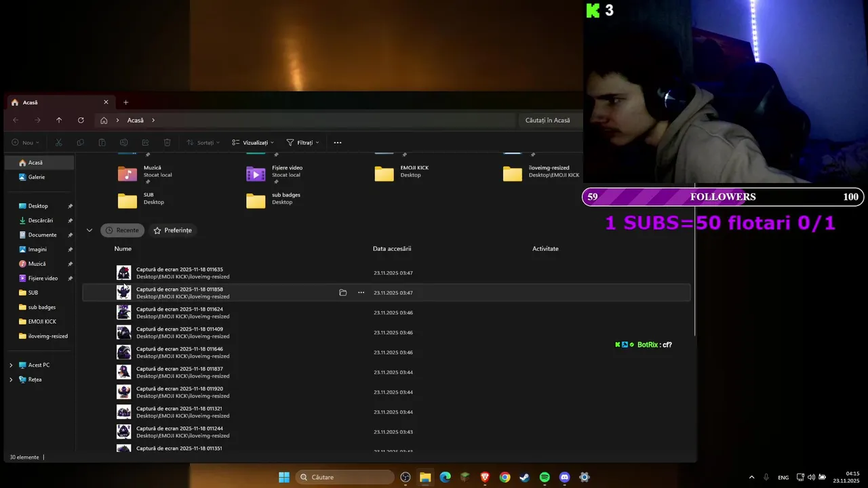
Task: Open Descărcări in the sidebar
Action: pos(39,220)
